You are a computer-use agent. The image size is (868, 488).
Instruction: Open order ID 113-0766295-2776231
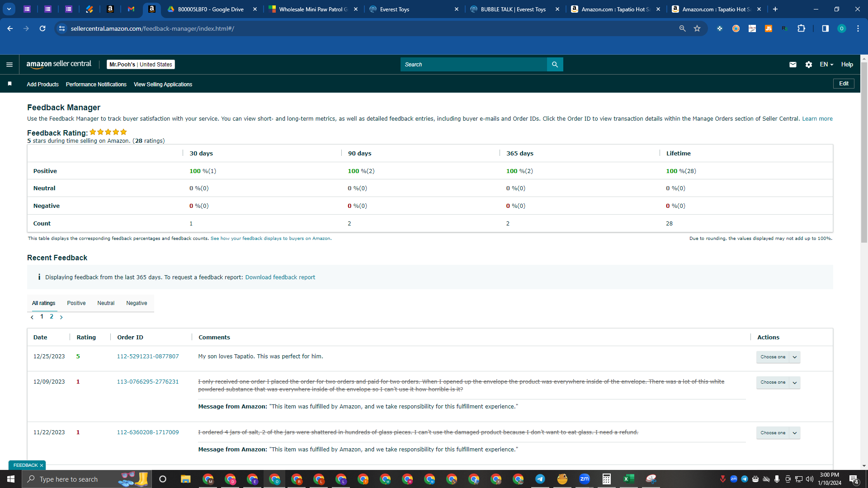pos(148,382)
